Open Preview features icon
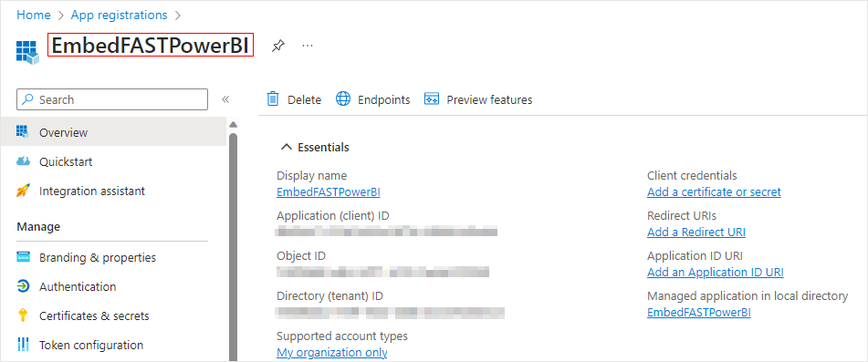 (x=431, y=98)
